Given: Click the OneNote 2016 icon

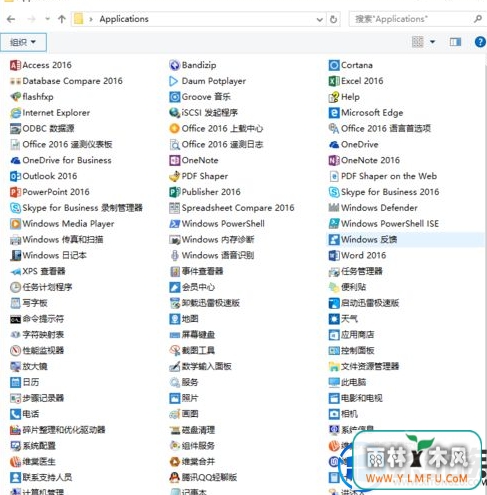Looking at the screenshot, I should [334, 160].
